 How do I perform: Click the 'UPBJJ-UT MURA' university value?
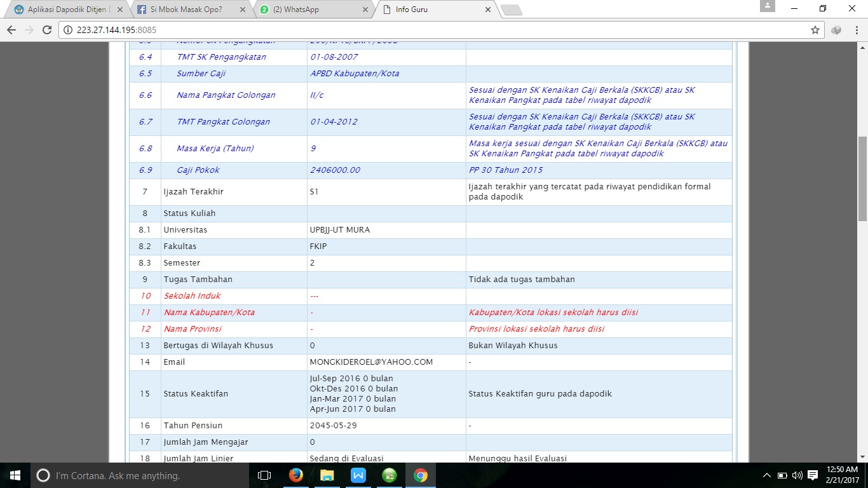[x=339, y=230]
